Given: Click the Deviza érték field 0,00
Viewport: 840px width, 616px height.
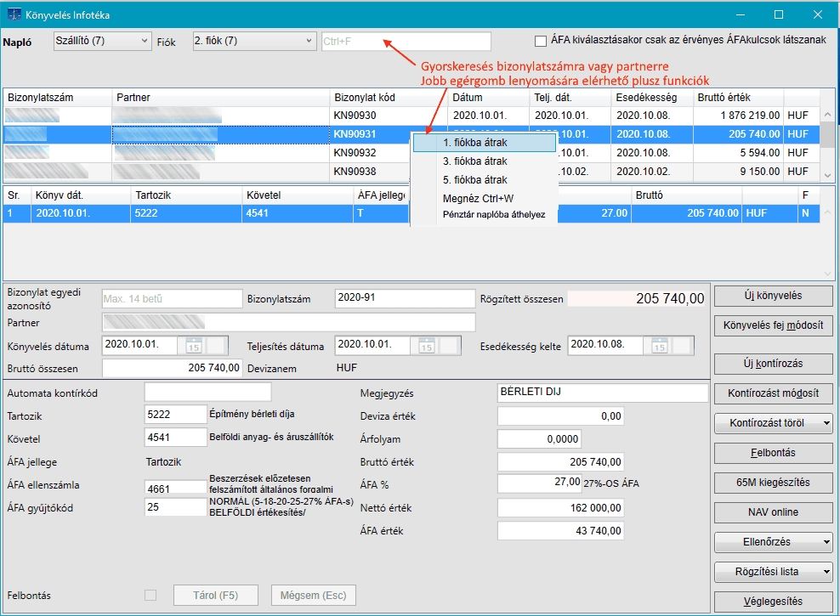Looking at the screenshot, I should click(560, 415).
